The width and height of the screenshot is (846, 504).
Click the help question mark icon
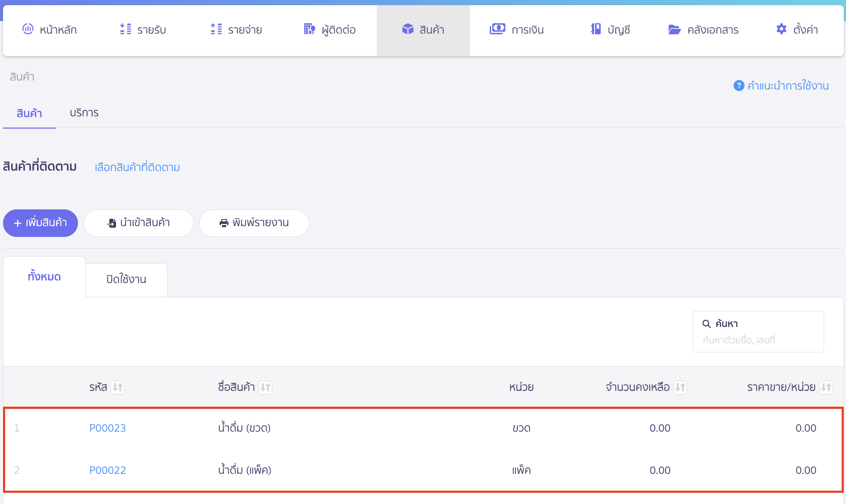(739, 86)
